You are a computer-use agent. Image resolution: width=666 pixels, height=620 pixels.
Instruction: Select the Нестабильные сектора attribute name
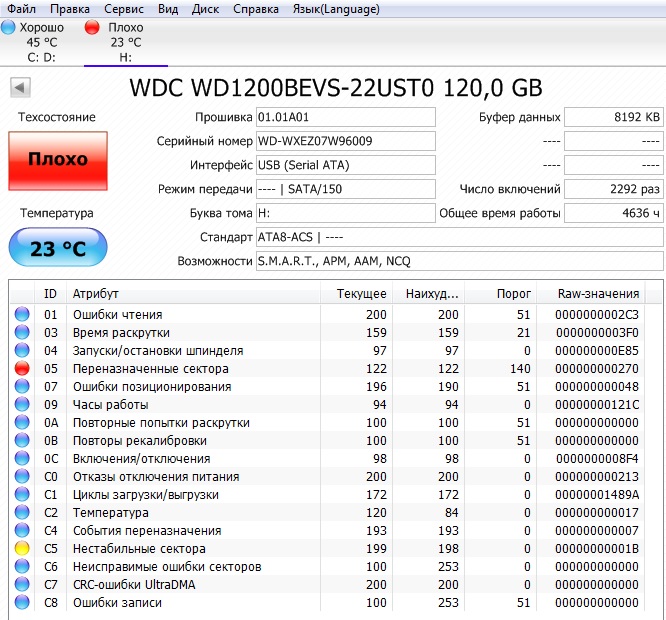click(x=139, y=549)
